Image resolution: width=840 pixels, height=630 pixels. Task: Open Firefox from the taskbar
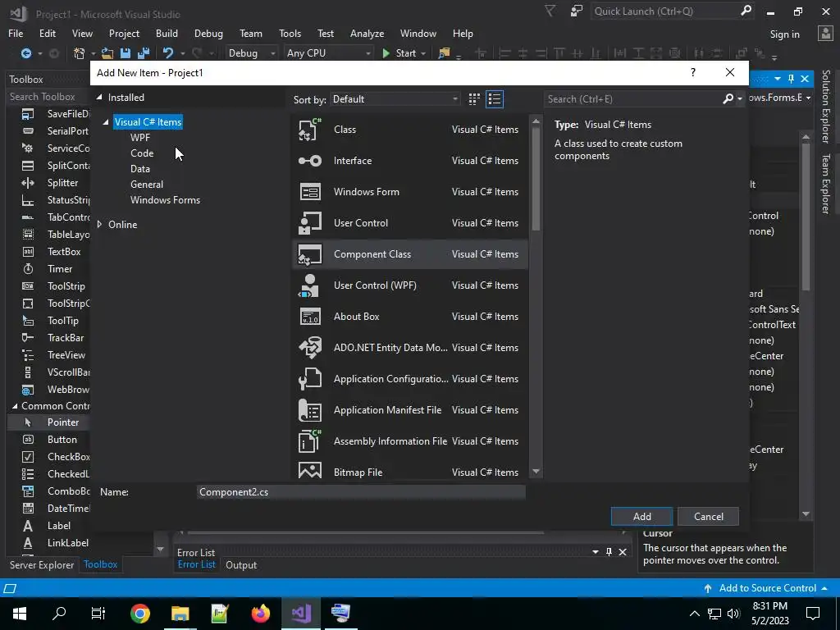pyautogui.click(x=260, y=614)
